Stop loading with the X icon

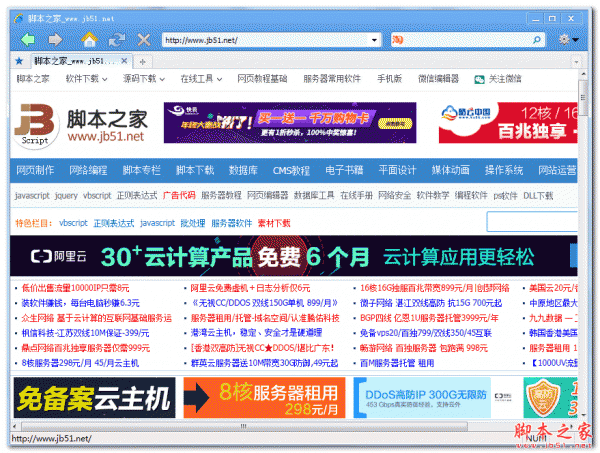(x=144, y=39)
